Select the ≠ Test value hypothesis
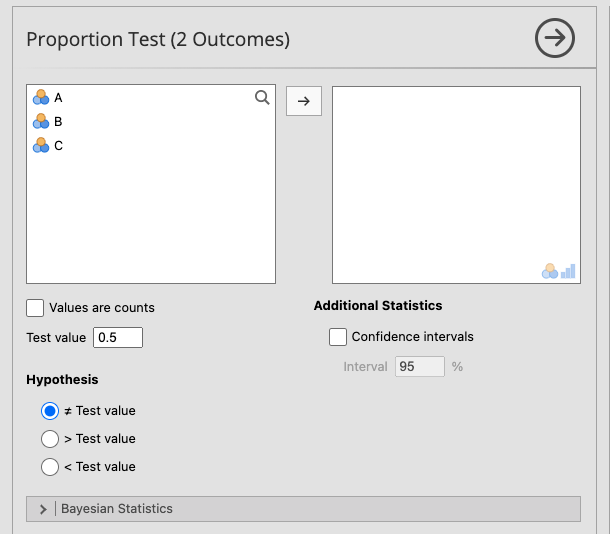 click(x=49, y=410)
